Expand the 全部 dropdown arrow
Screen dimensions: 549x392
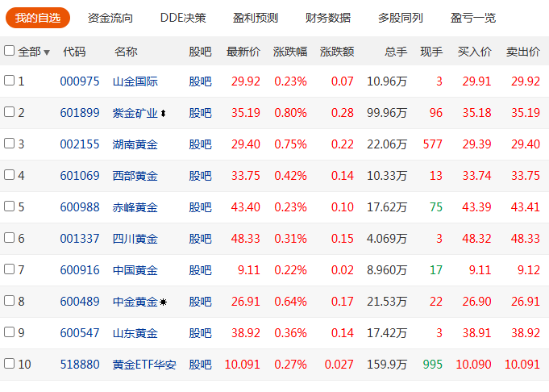tap(47, 52)
